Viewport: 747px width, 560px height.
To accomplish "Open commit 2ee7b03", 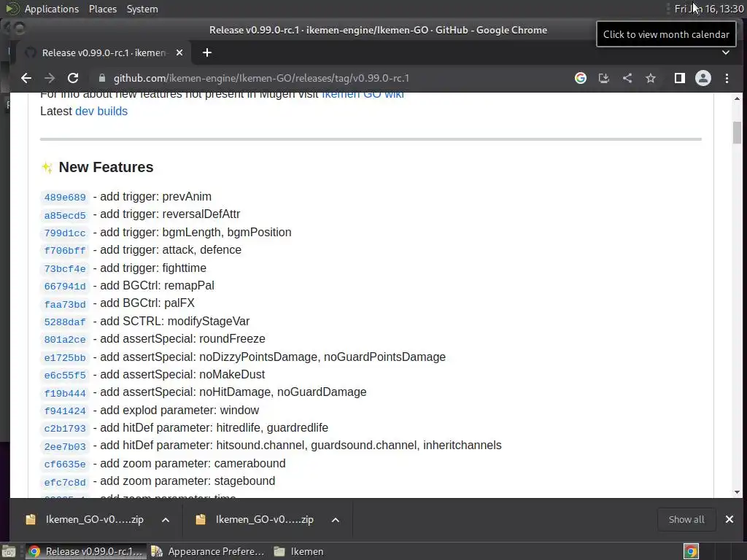I will [65, 447].
